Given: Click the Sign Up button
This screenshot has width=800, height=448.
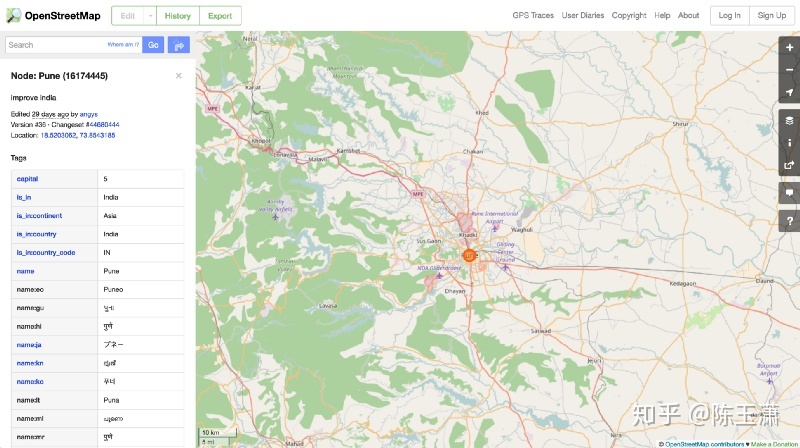Looking at the screenshot, I should [771, 15].
